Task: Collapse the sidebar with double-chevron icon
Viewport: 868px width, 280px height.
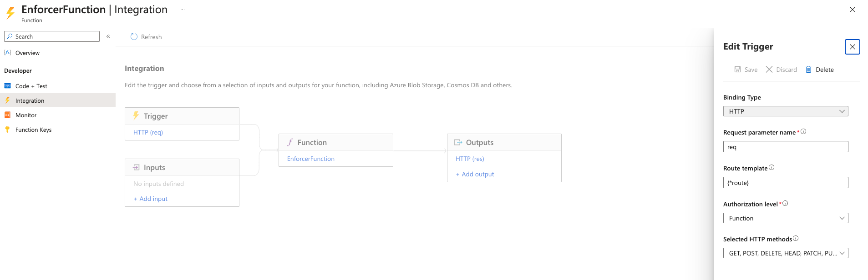Action: [108, 36]
